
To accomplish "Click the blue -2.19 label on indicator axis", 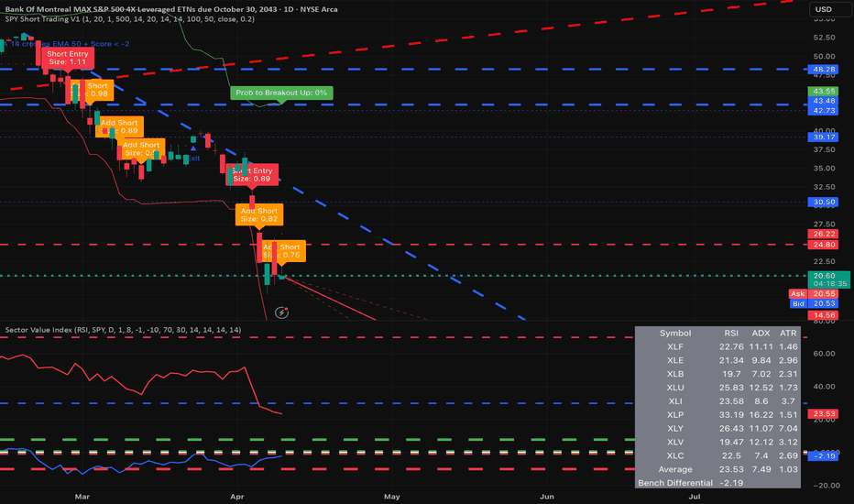I will point(824,455).
